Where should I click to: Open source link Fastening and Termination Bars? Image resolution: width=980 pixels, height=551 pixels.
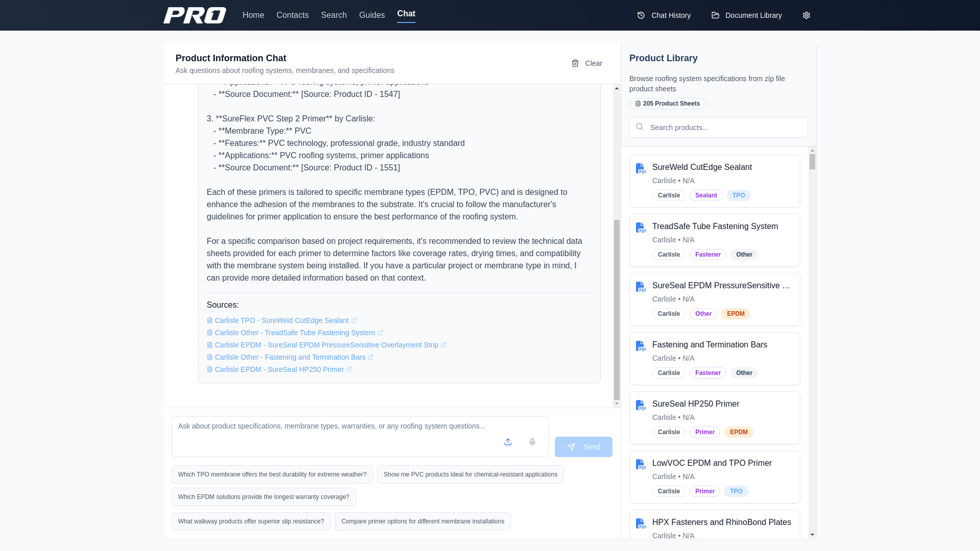290,357
